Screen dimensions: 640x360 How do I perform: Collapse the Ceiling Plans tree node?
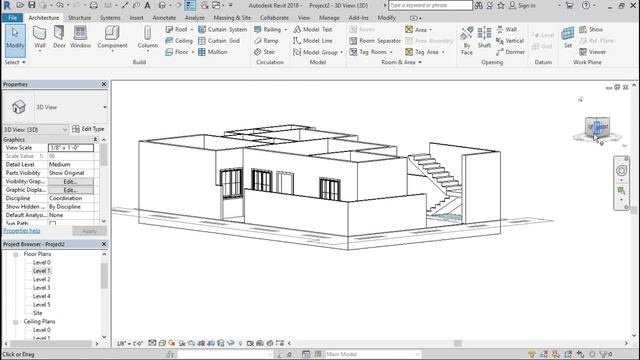pyautogui.click(x=16, y=322)
